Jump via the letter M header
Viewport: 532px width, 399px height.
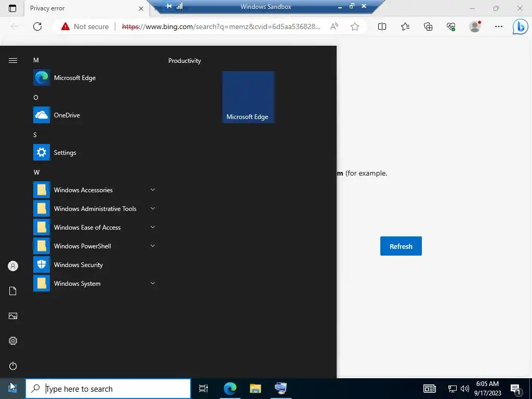click(36, 60)
